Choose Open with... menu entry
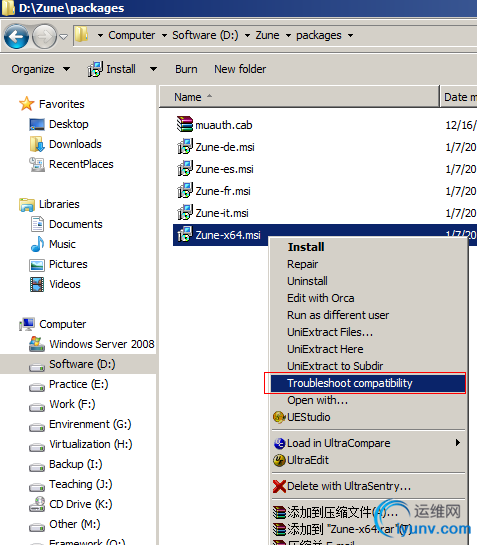Screen dimensions: 477x545 pyautogui.click(x=368, y=400)
